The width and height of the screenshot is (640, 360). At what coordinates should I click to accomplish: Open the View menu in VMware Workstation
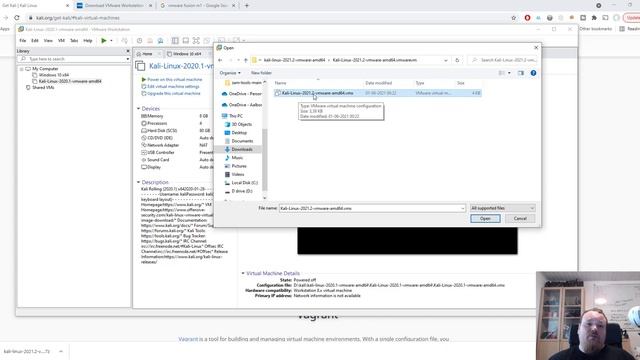(x=48, y=41)
